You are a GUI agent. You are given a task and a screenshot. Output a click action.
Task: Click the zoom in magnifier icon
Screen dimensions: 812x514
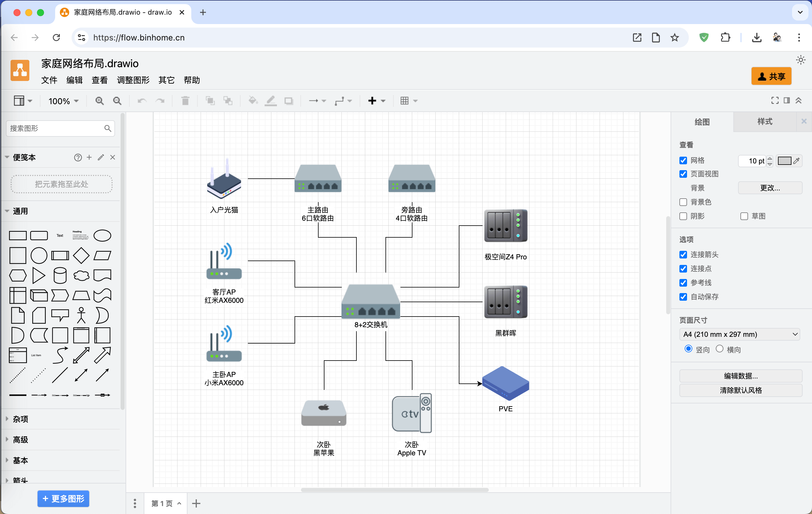[99, 101]
